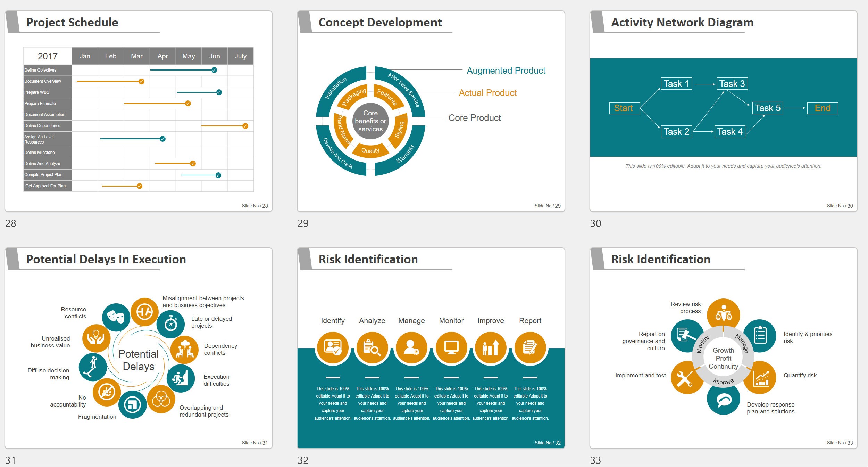Screen dimensions: 868x467
Task: Select the Manage person-with-gear icon
Action: click(411, 347)
